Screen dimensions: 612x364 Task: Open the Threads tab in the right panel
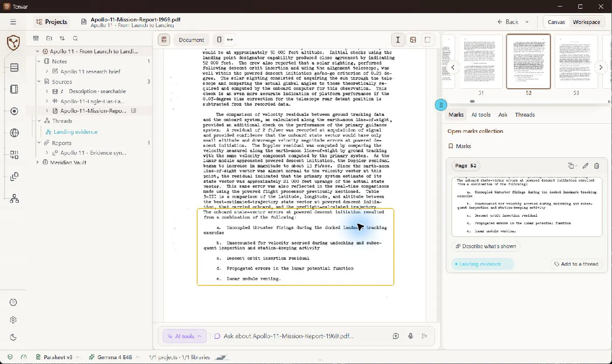pyautogui.click(x=525, y=114)
